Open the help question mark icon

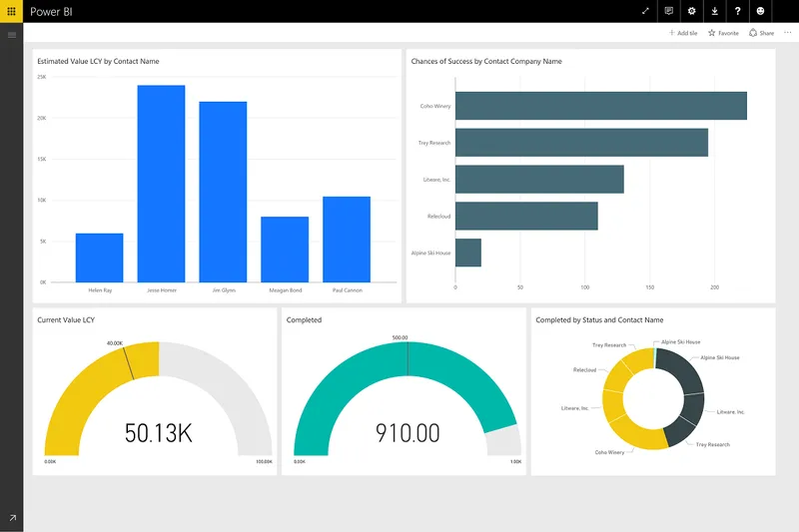tap(737, 11)
